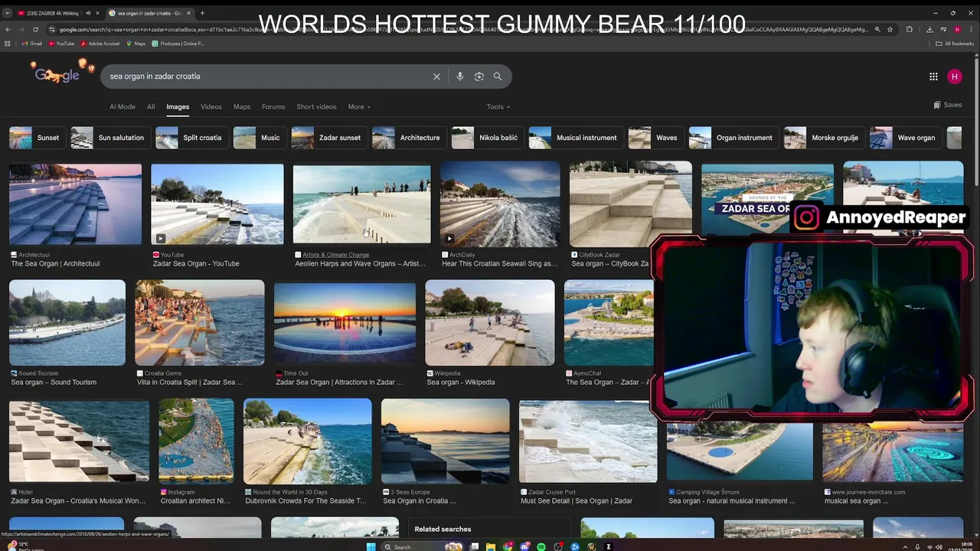980x551 pixels.
Task: Click the Google logo to go home
Action: tap(57, 74)
